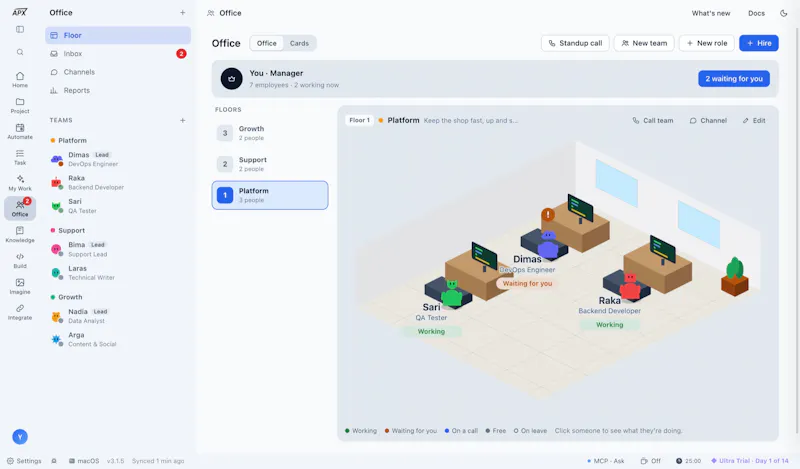
Task: Click the user avatar Y at bottom left
Action: [20, 437]
